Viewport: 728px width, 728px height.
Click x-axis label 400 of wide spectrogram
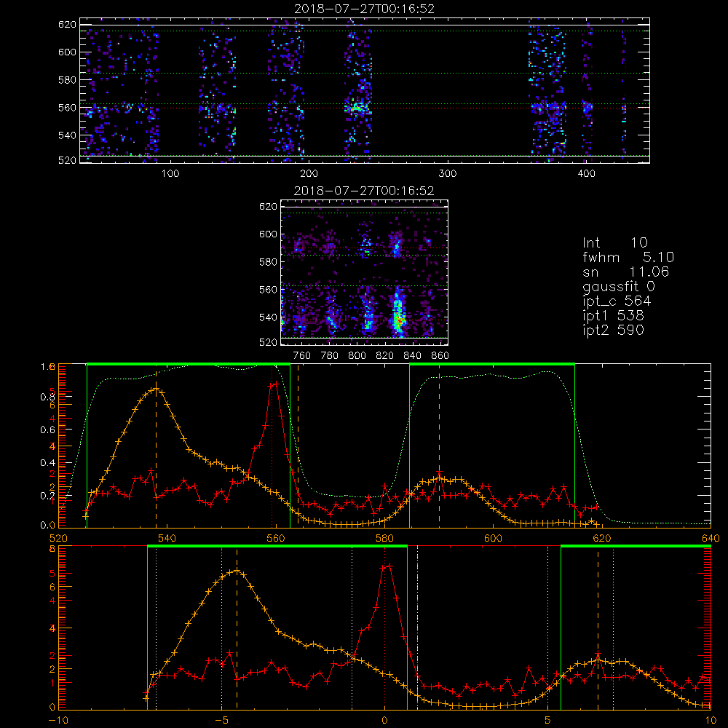click(x=586, y=174)
